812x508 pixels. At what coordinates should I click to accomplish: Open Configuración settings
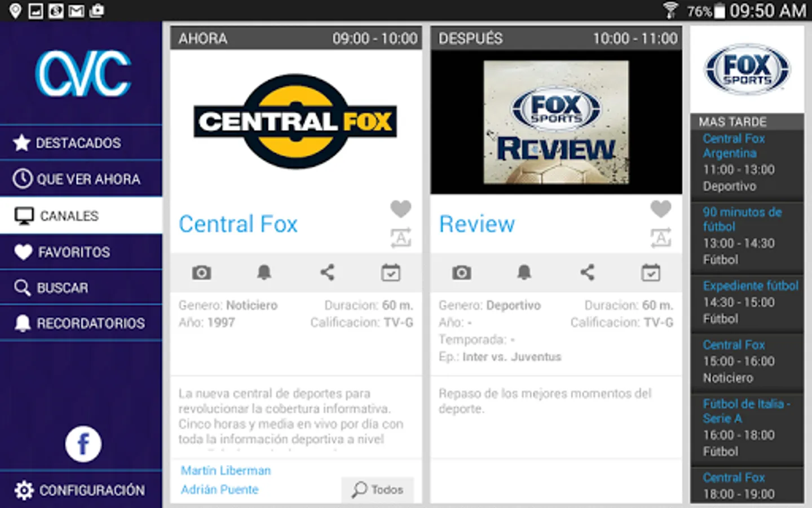pos(81,490)
